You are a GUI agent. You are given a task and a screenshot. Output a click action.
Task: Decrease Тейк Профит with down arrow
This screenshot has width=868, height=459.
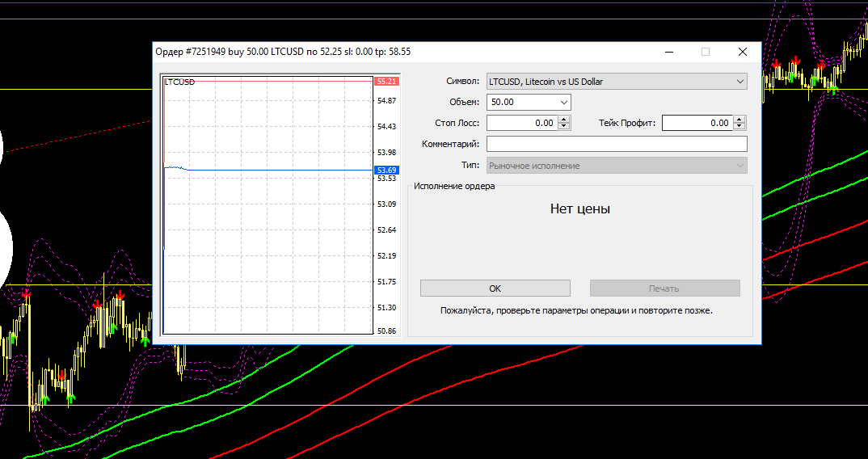point(739,127)
